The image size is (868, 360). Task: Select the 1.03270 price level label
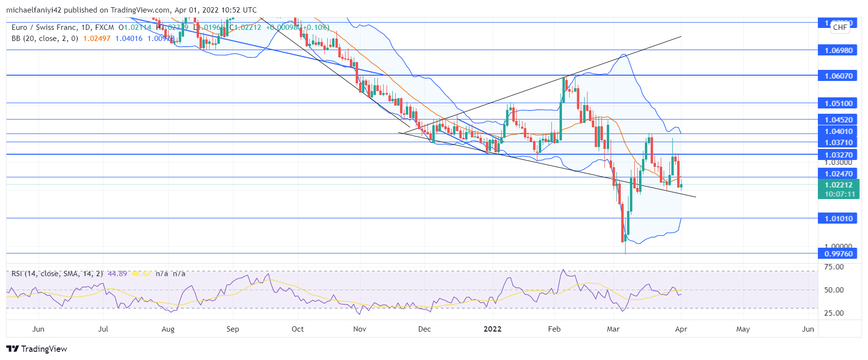(x=838, y=155)
